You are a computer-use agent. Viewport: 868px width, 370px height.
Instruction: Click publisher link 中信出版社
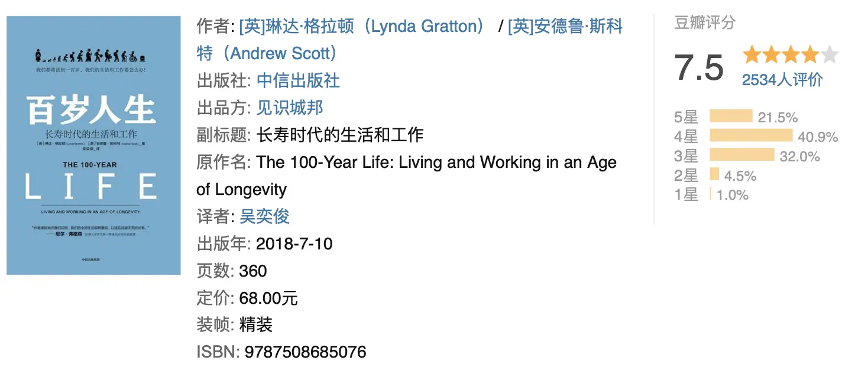coord(298,80)
